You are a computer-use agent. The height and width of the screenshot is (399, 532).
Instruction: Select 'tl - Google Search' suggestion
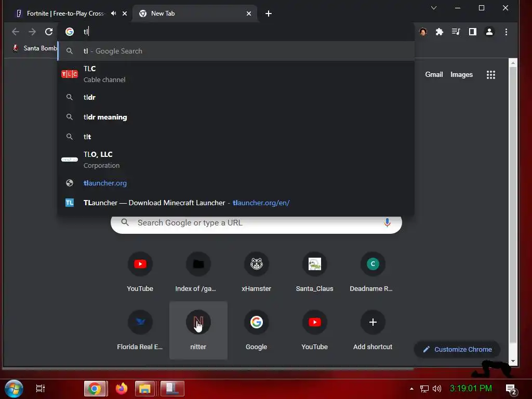236,51
